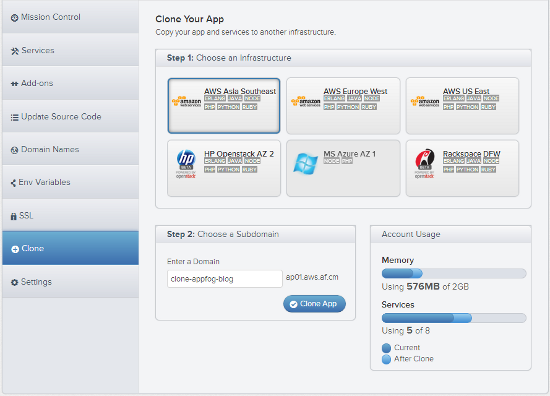Open Env Variables section
This screenshot has width=550, height=396.
pos(71,182)
